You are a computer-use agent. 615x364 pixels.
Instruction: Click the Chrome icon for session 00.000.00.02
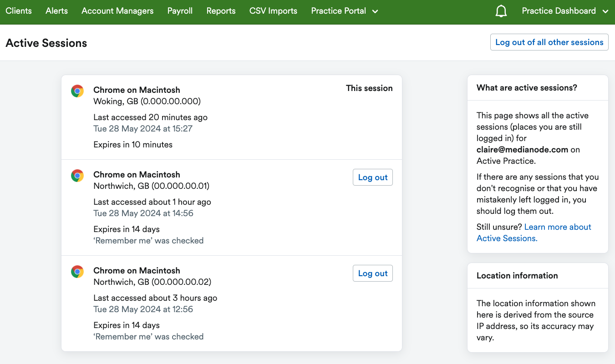tap(77, 271)
